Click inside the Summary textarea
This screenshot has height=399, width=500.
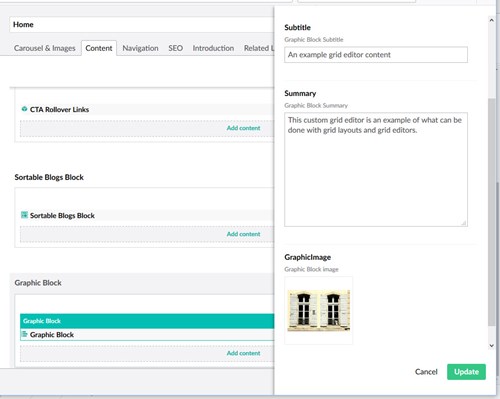pyautogui.click(x=376, y=170)
